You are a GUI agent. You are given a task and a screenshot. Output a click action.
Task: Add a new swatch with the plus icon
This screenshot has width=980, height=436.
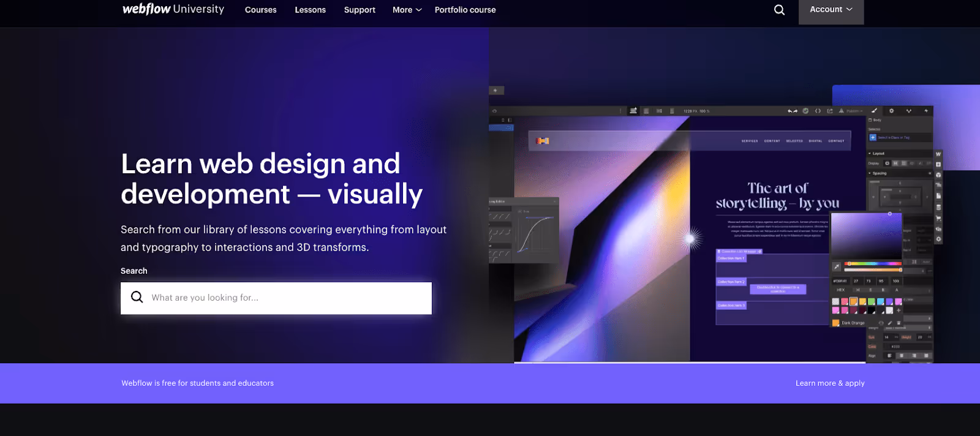[899, 310]
